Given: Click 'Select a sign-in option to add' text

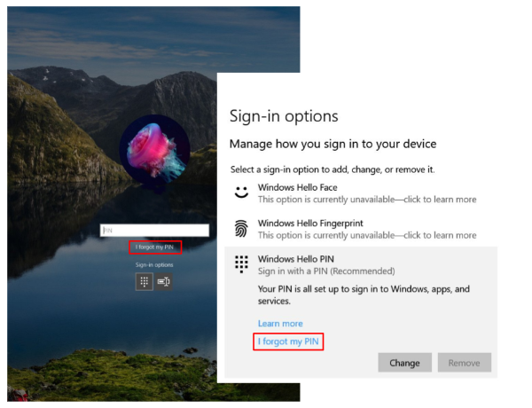Looking at the screenshot, I should 332,169.
